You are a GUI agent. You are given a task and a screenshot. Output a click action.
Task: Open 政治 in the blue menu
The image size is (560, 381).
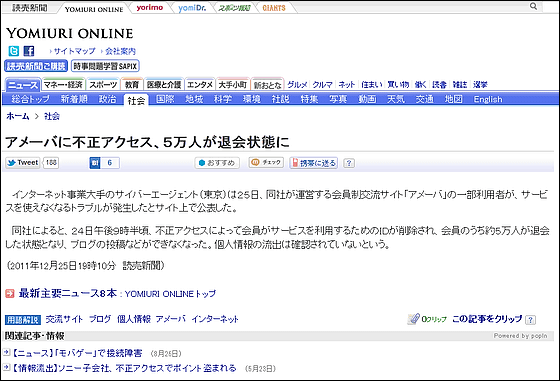[x=107, y=99]
